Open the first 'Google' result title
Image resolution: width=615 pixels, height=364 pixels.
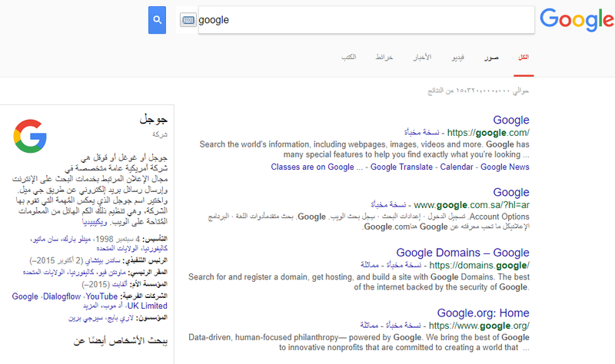click(511, 120)
